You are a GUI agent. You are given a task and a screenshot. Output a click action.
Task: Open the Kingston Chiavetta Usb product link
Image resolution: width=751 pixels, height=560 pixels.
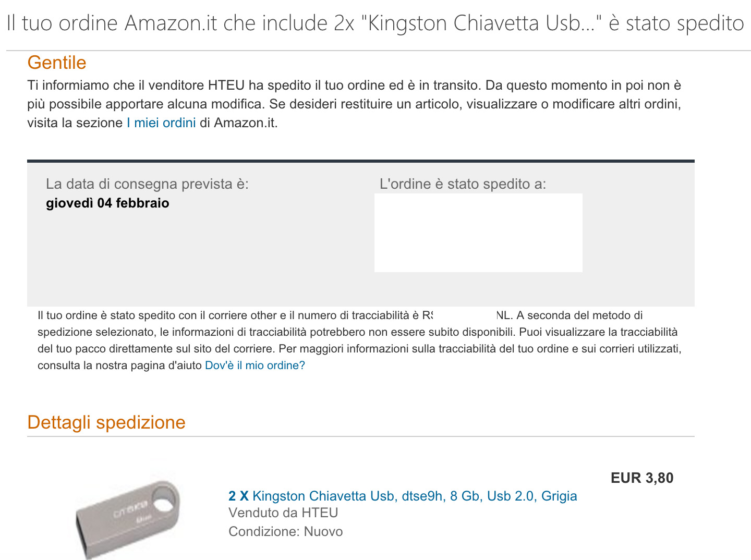click(x=414, y=496)
